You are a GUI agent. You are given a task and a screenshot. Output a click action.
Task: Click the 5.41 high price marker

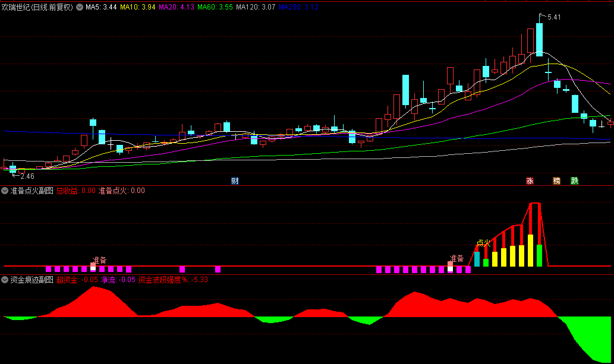coord(553,17)
